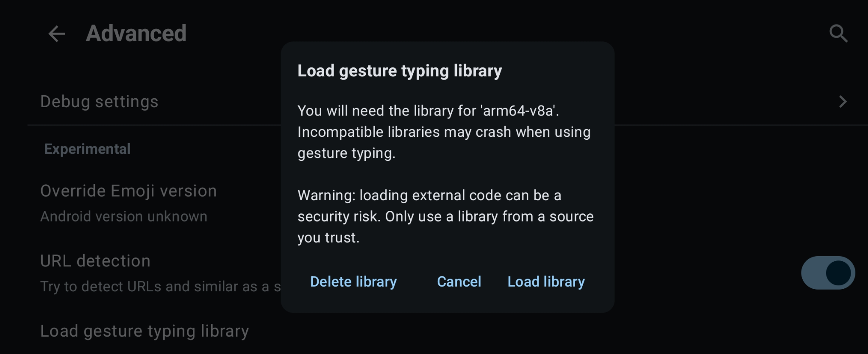
Task: Open Override Emoji version setting
Action: point(128,191)
